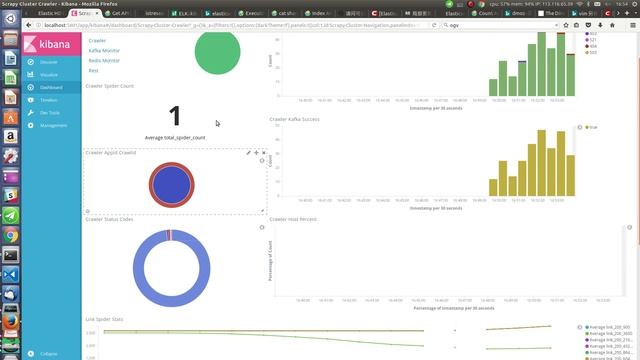This screenshot has width=640, height=360.
Task: Switch to the Elastic HD browser tab
Action: pos(49,13)
